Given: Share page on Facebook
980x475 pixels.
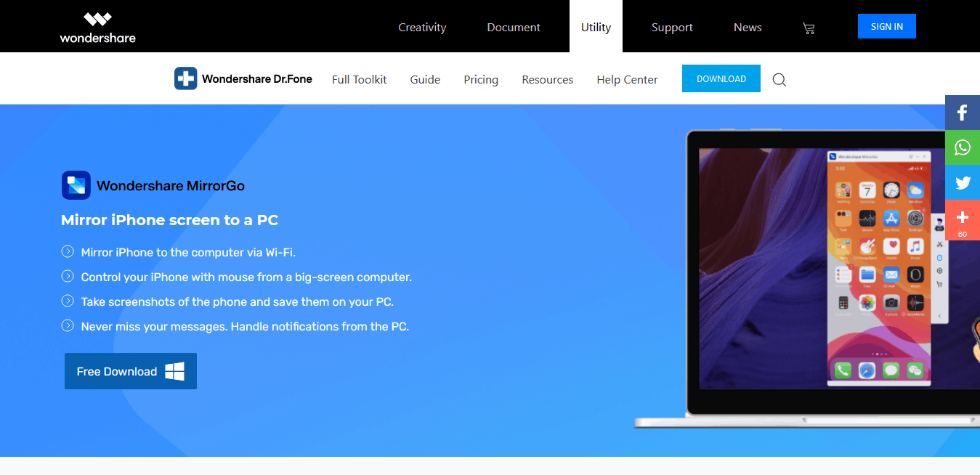Looking at the screenshot, I should click(x=963, y=113).
